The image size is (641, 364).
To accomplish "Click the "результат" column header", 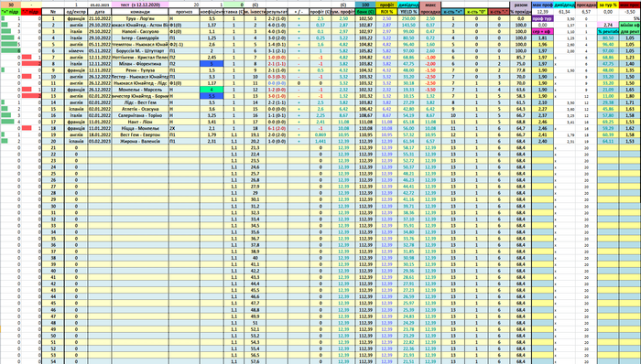I will tap(277, 12).
